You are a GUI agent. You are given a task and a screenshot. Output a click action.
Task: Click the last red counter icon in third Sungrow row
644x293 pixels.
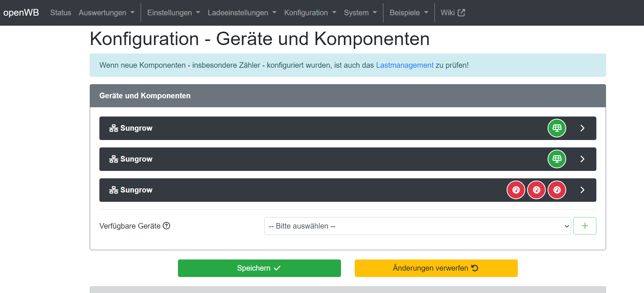(x=557, y=190)
